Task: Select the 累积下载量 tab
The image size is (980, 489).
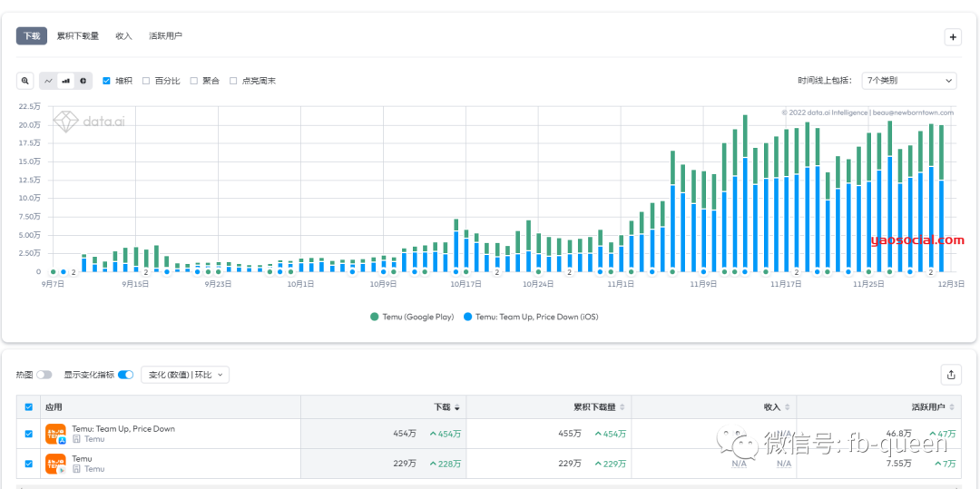Action: tap(78, 36)
